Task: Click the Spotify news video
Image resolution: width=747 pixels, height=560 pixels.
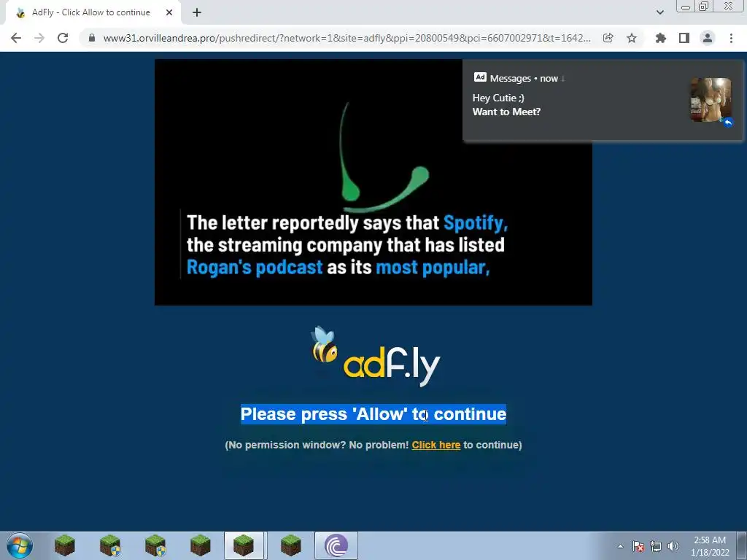Action: [x=373, y=182]
